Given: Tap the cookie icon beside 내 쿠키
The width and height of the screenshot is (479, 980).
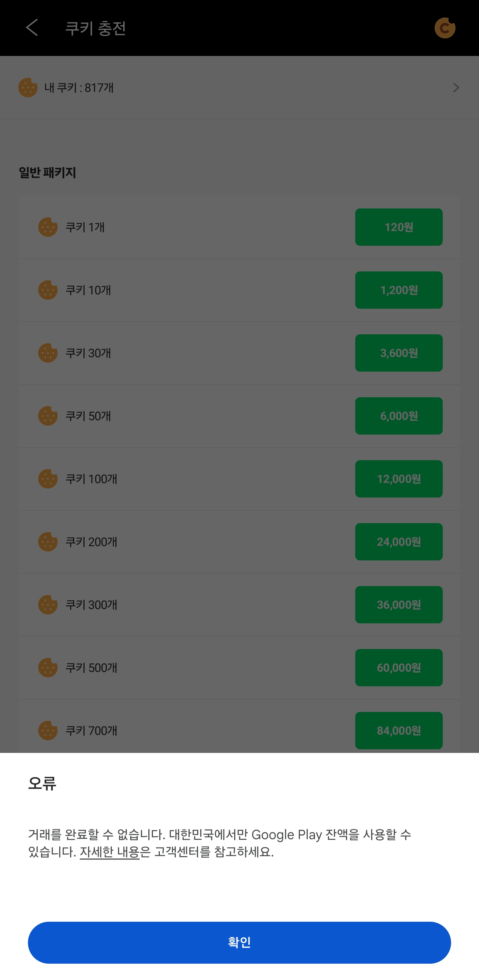Looking at the screenshot, I should (28, 88).
